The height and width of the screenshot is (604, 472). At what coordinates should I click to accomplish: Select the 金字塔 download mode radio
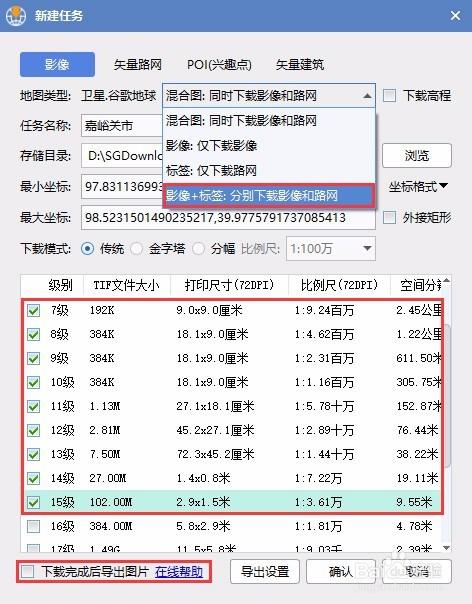[x=136, y=249]
